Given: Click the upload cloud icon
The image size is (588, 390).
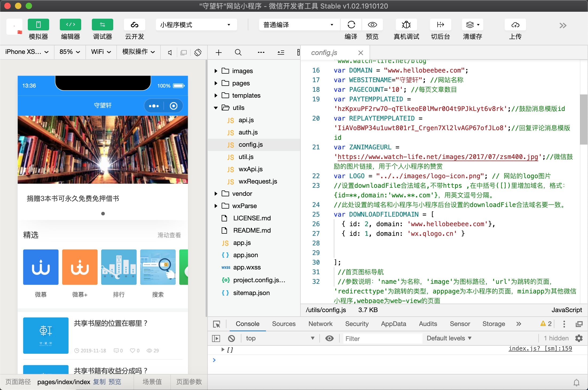Looking at the screenshot, I should (515, 25).
